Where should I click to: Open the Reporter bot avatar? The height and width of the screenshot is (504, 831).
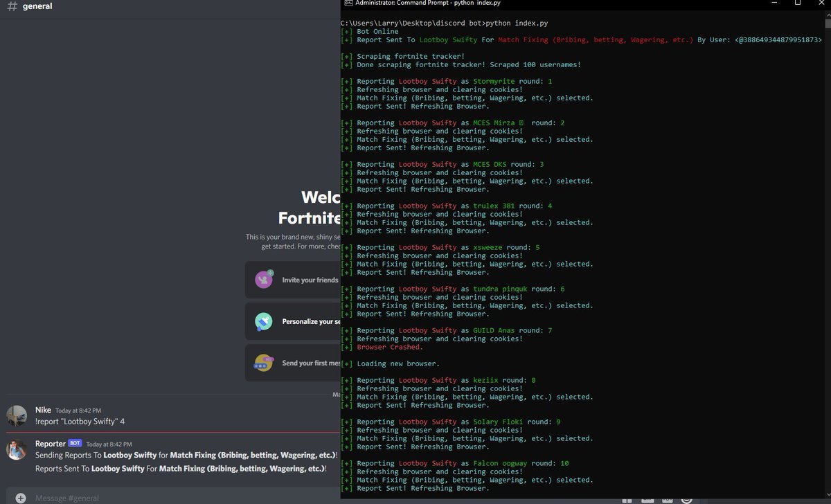click(x=17, y=449)
